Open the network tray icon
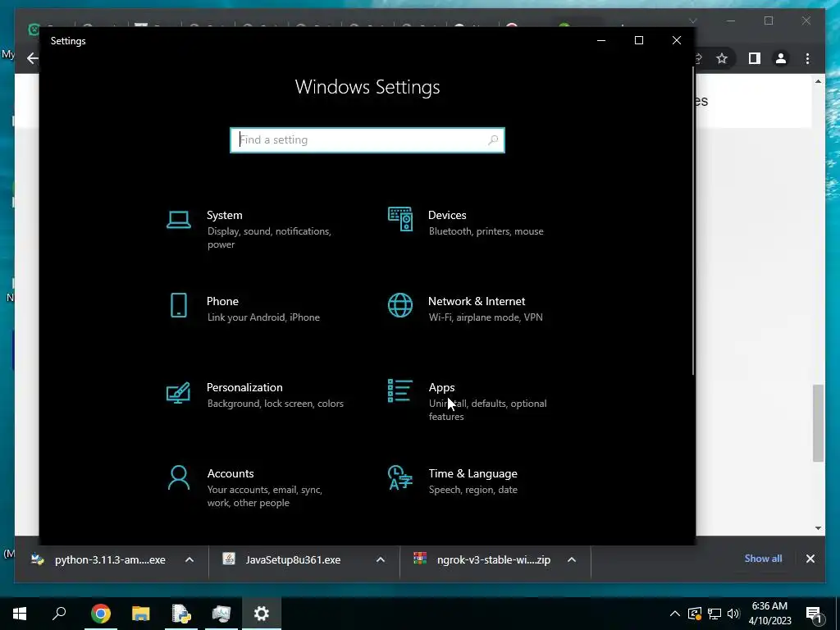The image size is (840, 630). (x=714, y=614)
